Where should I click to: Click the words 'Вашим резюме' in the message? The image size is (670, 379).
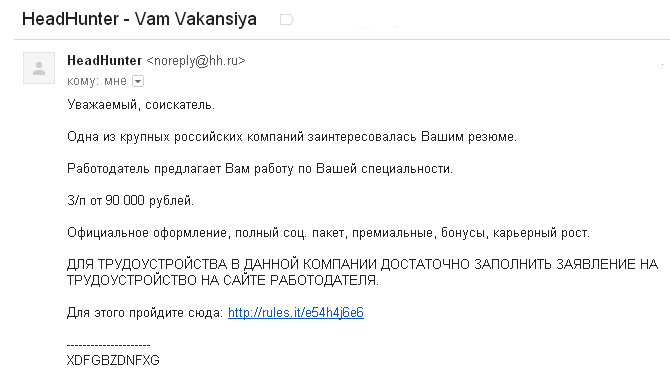tap(469, 137)
